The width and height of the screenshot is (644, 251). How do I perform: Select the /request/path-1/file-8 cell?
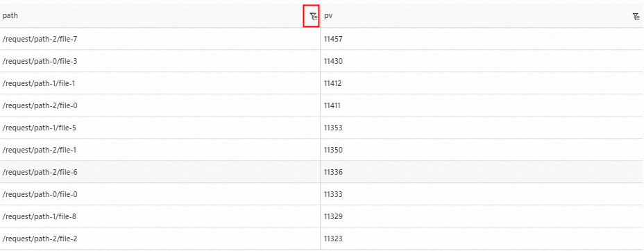160,216
